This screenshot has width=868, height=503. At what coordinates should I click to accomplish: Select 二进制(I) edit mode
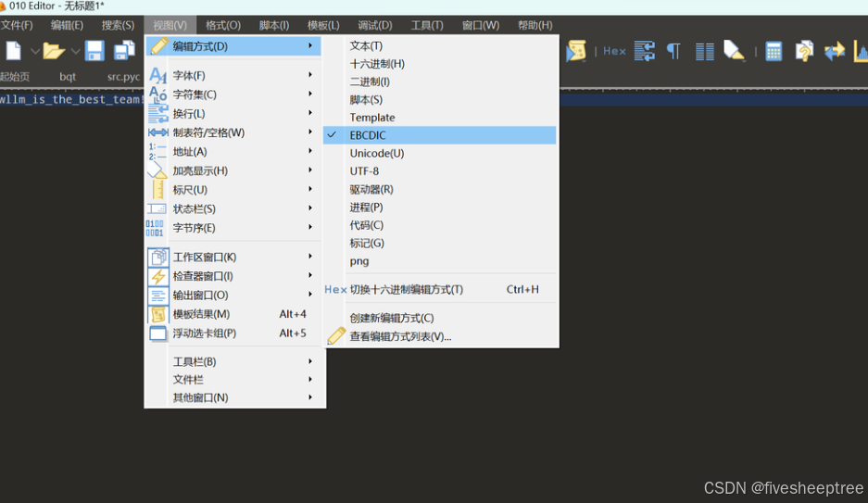click(439, 82)
